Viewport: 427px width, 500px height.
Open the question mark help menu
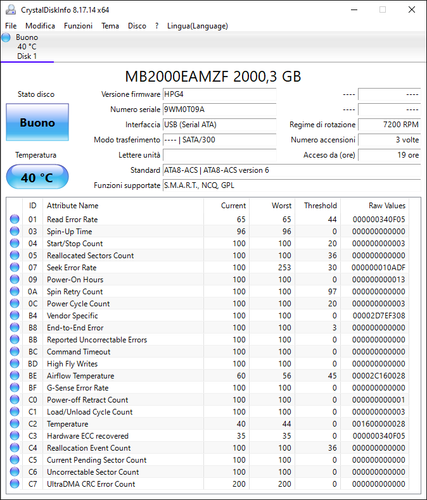(157, 26)
